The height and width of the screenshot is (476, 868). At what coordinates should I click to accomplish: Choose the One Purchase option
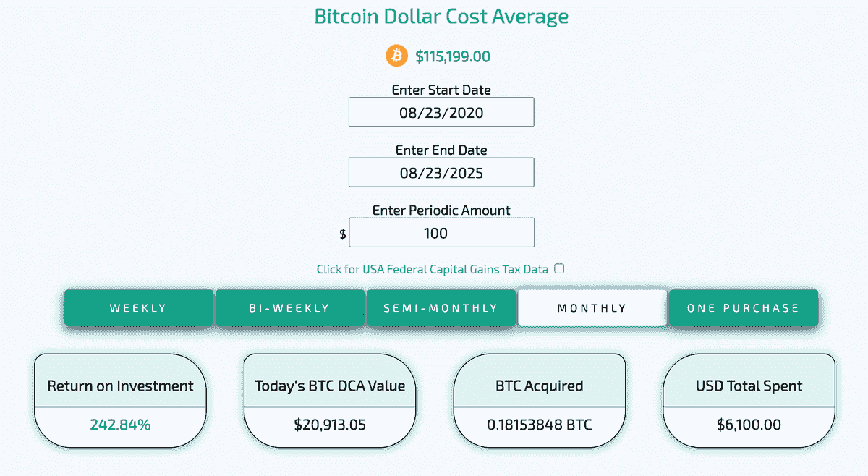coord(743,308)
